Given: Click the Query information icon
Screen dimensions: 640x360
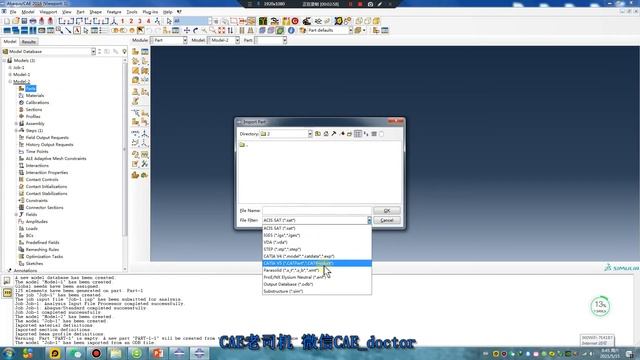Looking at the screenshot, I should coord(291,30).
